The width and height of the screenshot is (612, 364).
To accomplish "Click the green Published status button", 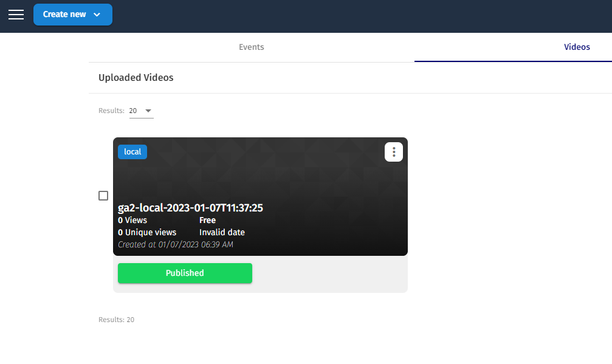I will point(185,273).
